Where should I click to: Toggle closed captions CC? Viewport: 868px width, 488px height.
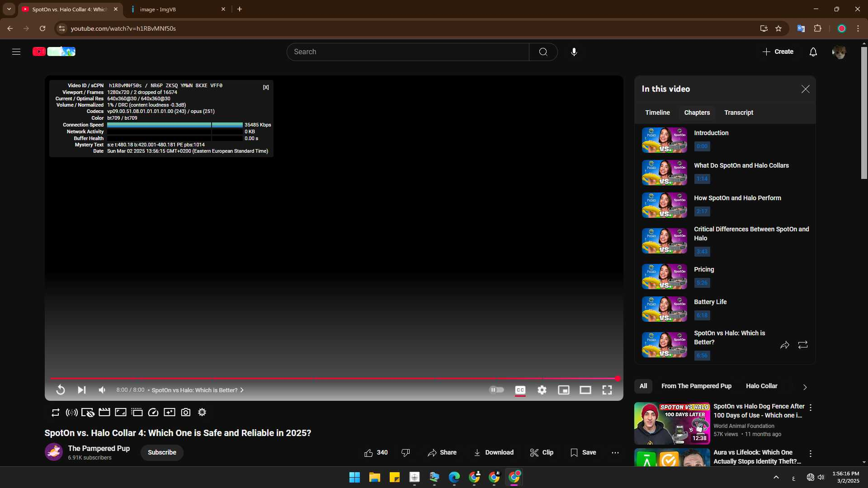pyautogui.click(x=520, y=390)
